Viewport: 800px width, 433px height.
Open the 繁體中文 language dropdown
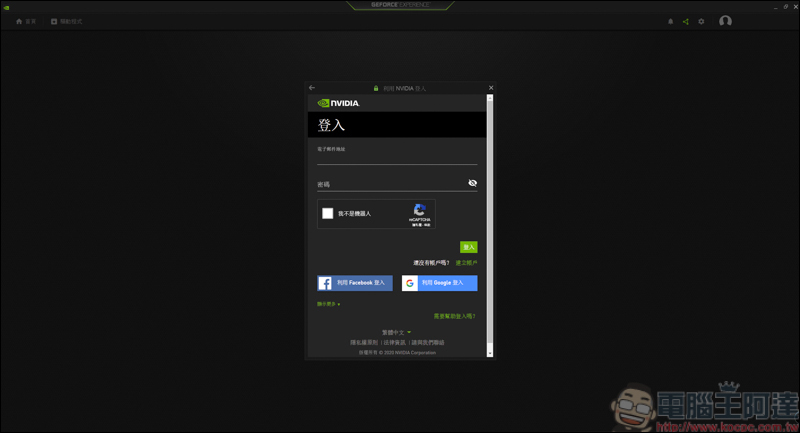point(396,333)
